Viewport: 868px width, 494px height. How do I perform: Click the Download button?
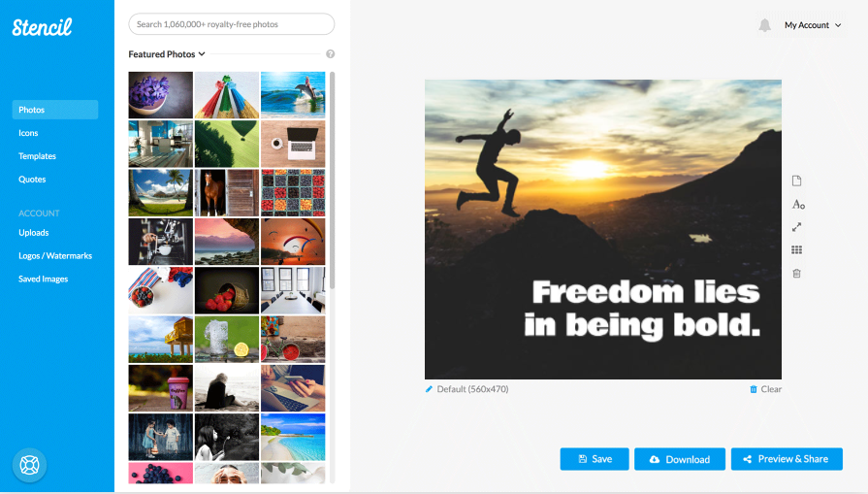click(x=680, y=459)
